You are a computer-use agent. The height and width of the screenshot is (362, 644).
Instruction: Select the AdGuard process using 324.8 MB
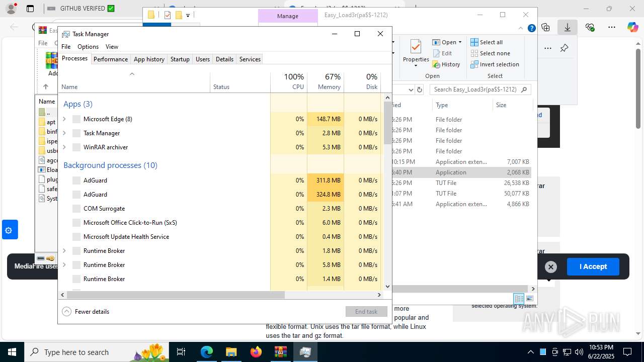[x=220, y=195]
